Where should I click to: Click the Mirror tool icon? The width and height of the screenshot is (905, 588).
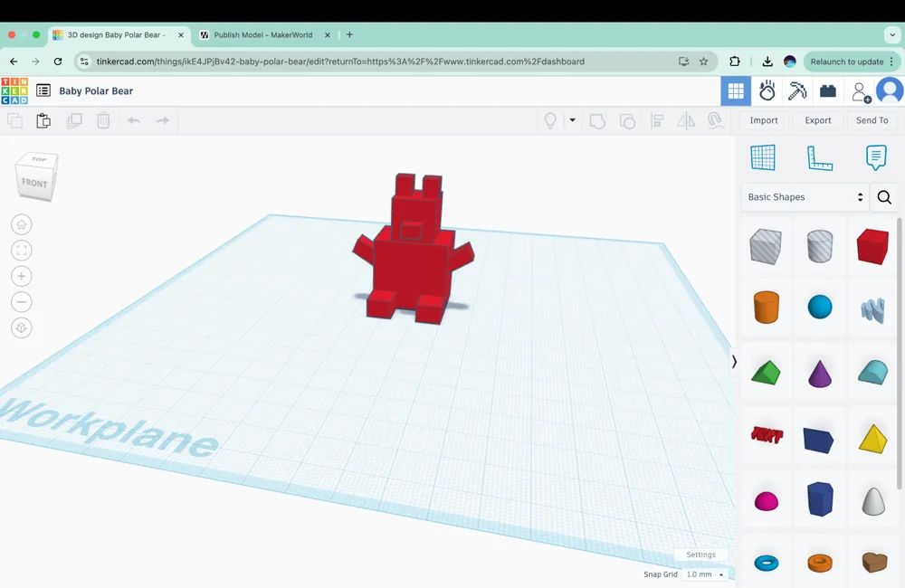coord(686,120)
